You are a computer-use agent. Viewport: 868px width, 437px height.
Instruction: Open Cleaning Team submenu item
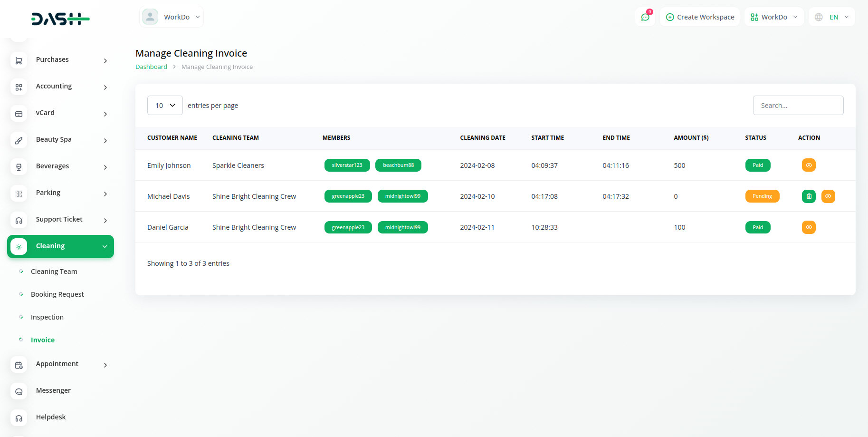tap(54, 272)
